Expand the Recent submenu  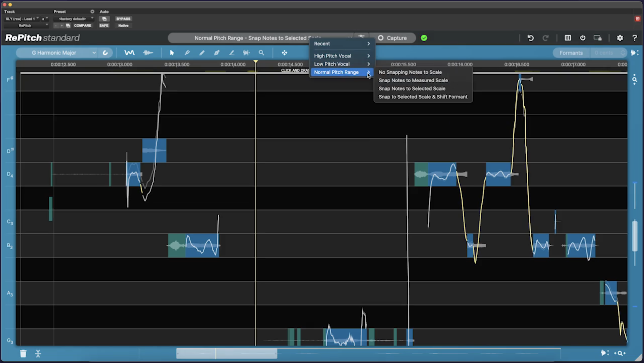342,44
